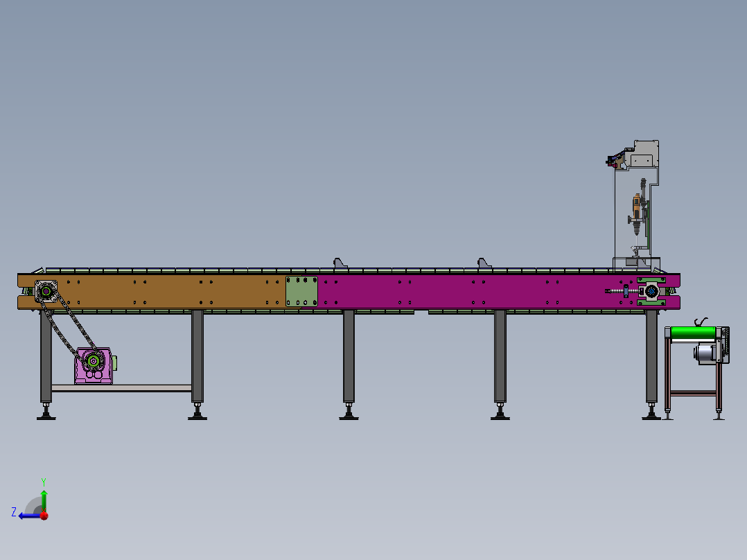Click the blue Z axis arrow of the triad

pos(30,516)
